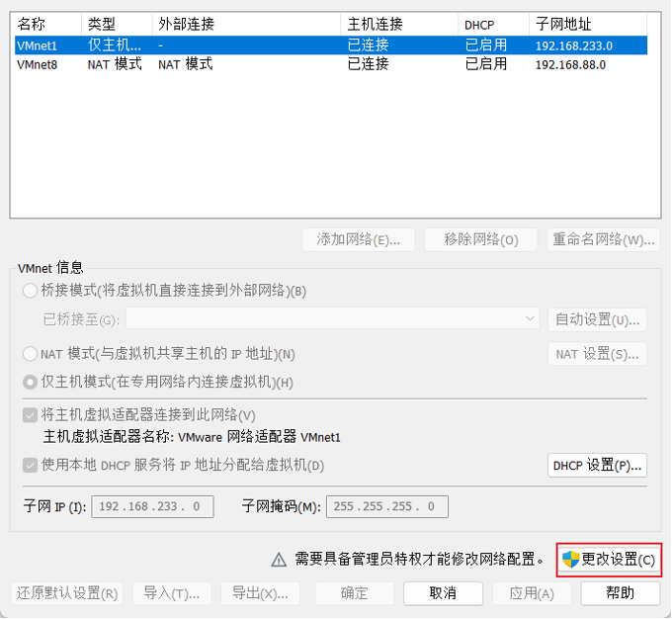The image size is (672, 619).
Task: Click the warning triangle icon beside admin notice
Action: coord(279,560)
